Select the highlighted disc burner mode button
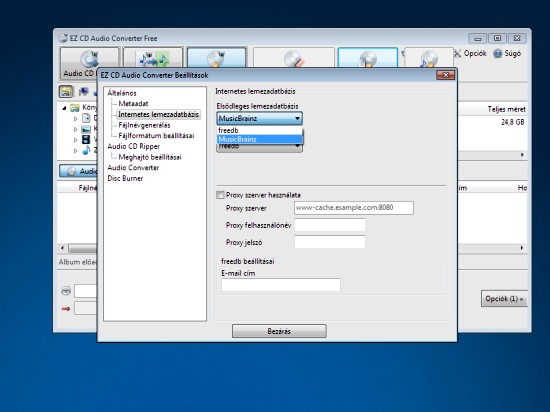 [217, 58]
